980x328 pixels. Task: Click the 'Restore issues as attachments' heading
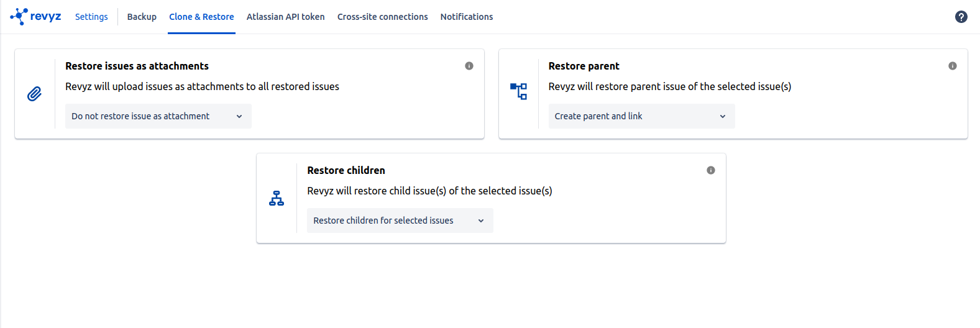pos(137,66)
